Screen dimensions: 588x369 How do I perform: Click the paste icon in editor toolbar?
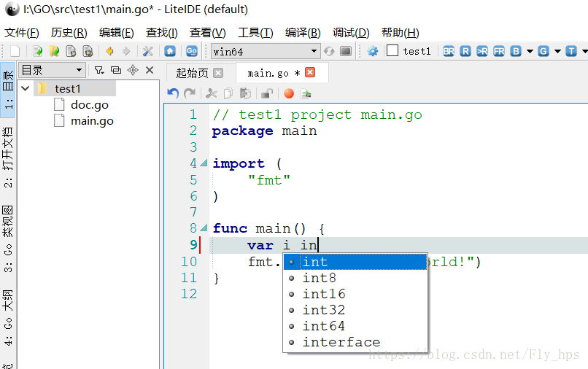pos(245,93)
